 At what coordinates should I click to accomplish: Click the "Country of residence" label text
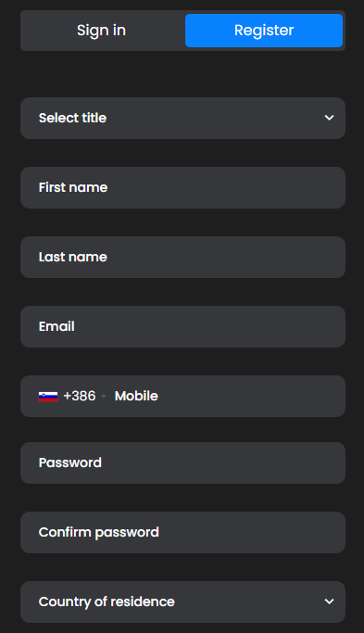coord(107,601)
